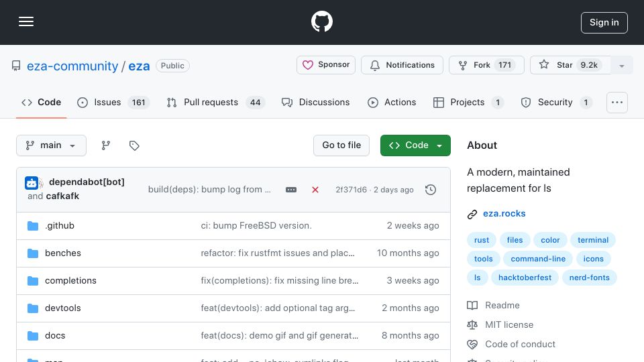This screenshot has height=362, width=644.
Task: Open commit 'fix(completions): fix missing line'
Action: coord(280,280)
